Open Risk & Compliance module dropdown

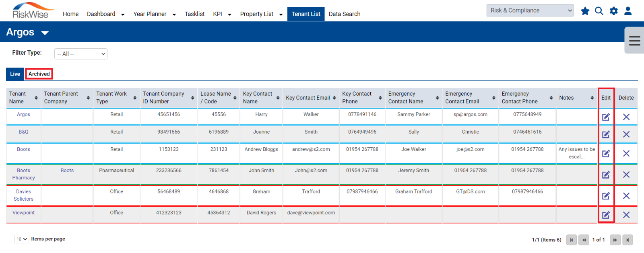(x=530, y=10)
